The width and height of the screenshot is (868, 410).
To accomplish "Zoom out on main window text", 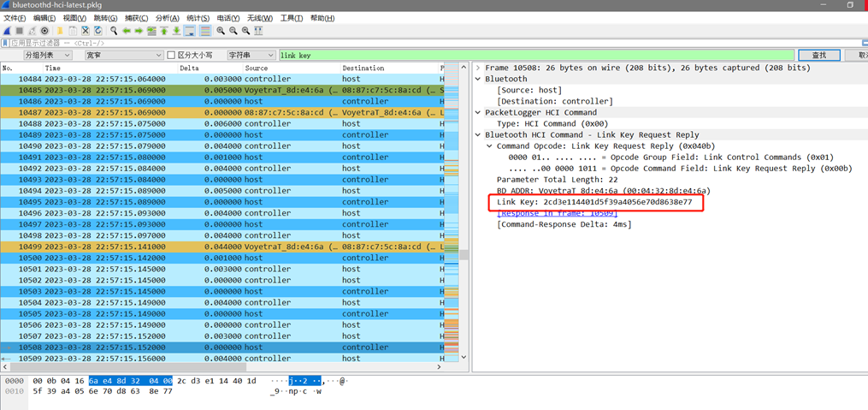I will click(233, 31).
